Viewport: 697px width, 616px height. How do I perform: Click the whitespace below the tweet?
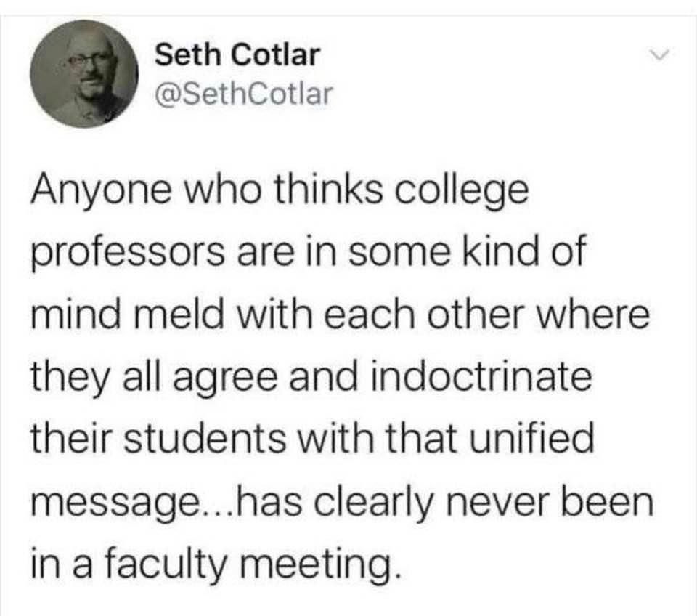click(x=348, y=603)
